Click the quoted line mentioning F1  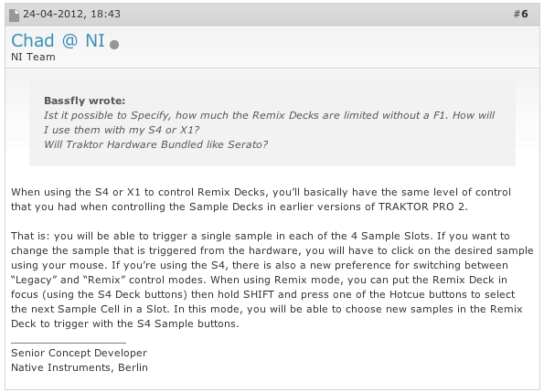click(269, 115)
